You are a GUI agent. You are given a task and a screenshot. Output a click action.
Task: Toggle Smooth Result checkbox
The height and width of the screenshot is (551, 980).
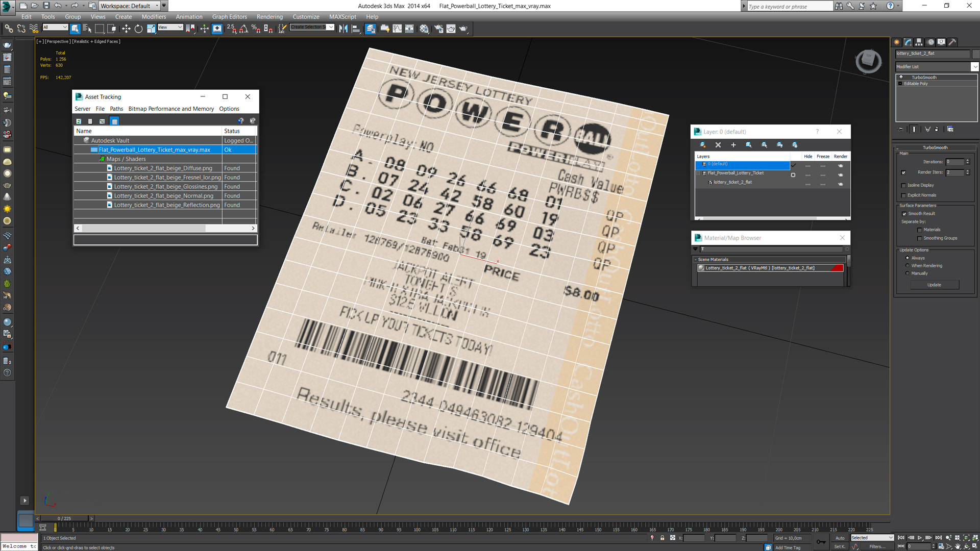tap(904, 214)
